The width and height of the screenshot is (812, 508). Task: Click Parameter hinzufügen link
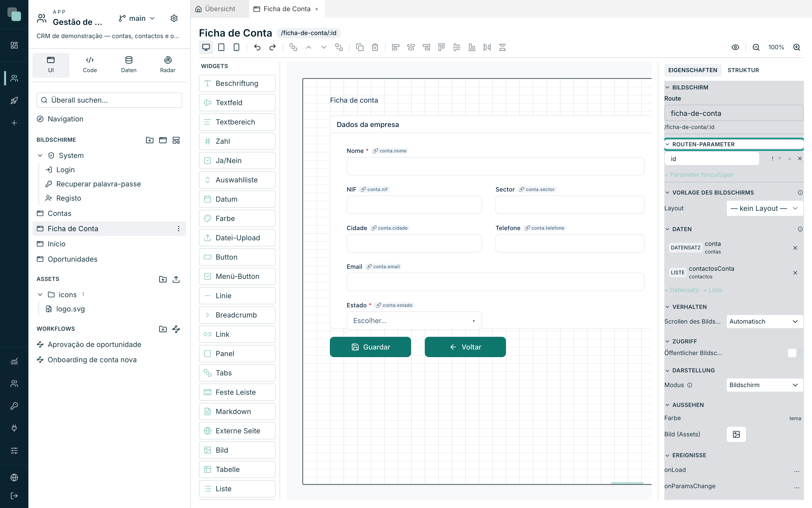[699, 175]
